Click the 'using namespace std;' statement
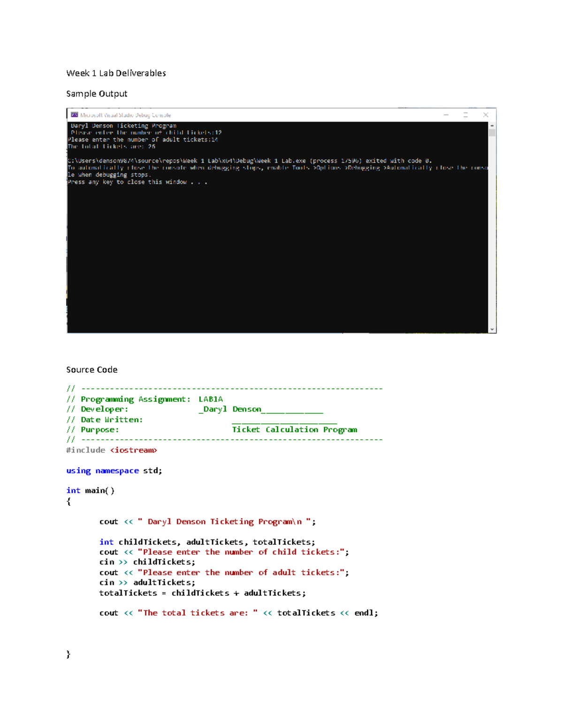563x728 pixels. point(114,470)
